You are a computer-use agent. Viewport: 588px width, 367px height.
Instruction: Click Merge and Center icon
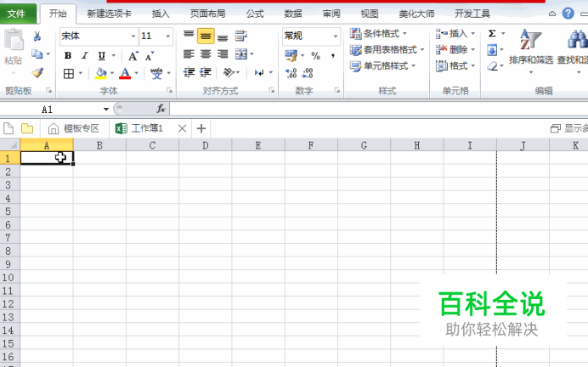click(241, 54)
